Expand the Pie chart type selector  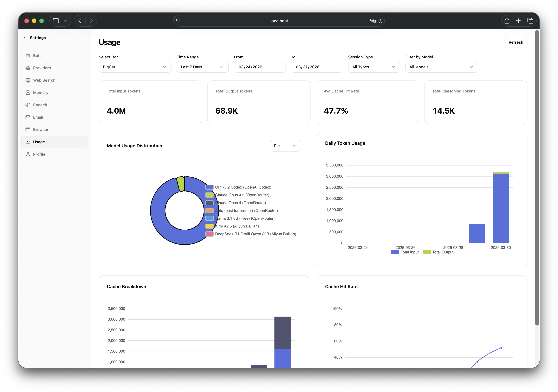285,146
